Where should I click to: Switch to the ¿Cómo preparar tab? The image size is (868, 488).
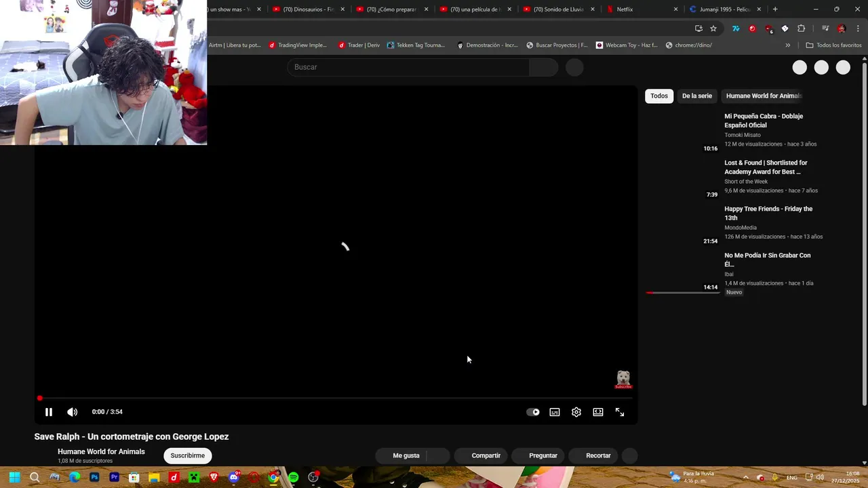pyautogui.click(x=392, y=9)
